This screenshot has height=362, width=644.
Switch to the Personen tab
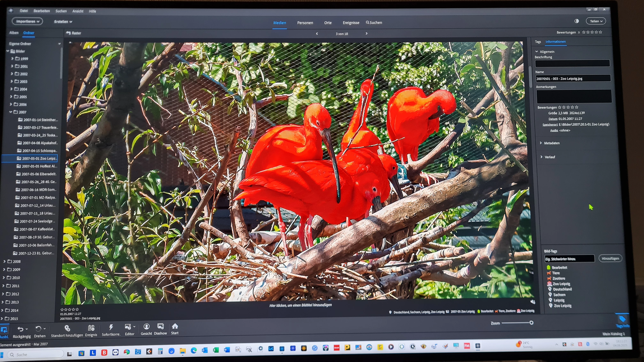(x=305, y=23)
